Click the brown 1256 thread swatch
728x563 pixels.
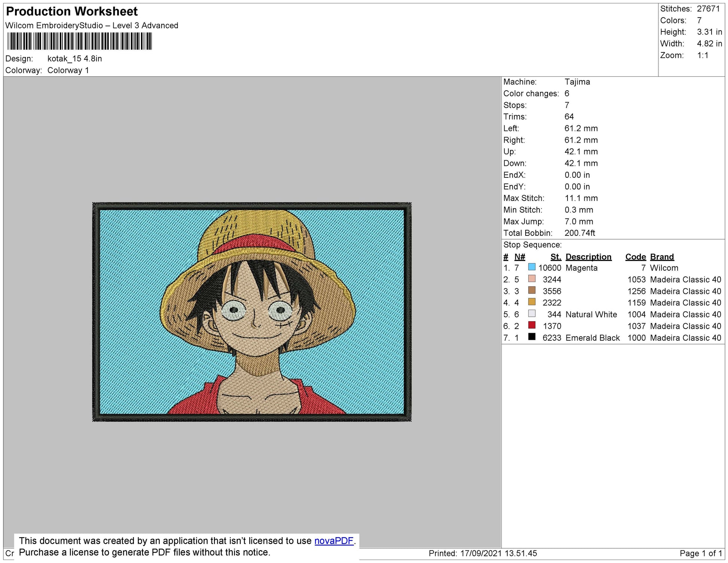click(x=532, y=290)
